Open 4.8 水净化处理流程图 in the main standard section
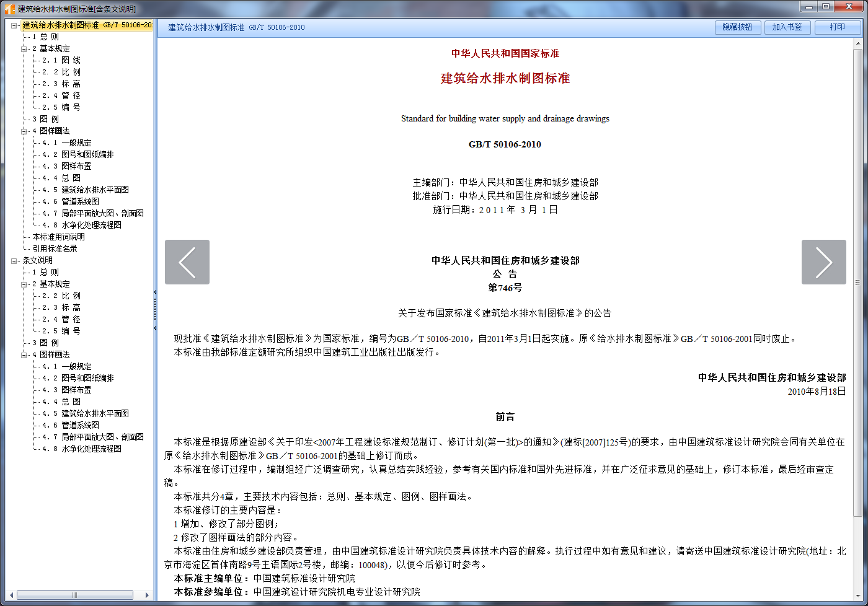 click(82, 226)
